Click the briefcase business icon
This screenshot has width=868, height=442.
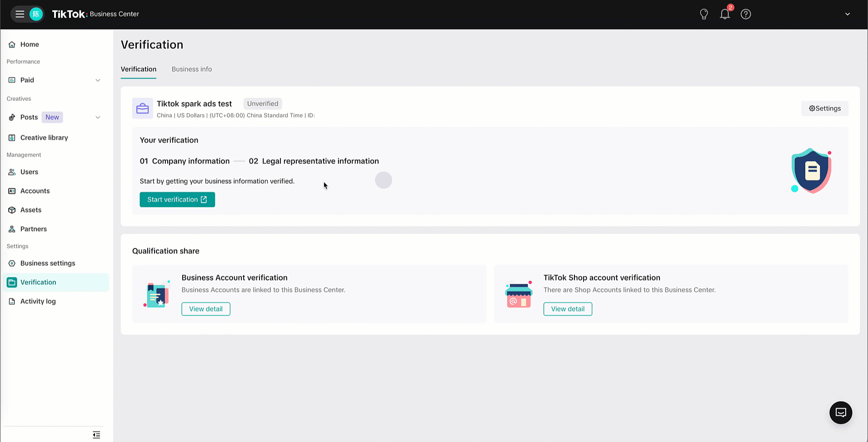click(x=142, y=109)
